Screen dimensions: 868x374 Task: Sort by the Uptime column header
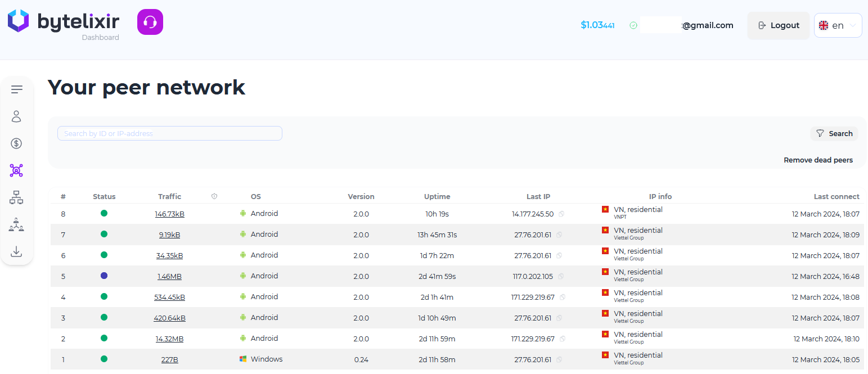[x=437, y=197]
